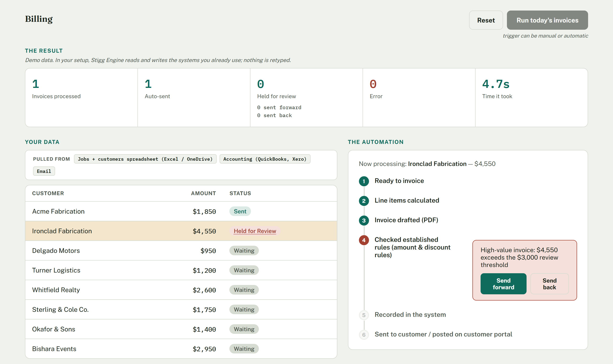
Task: Click 'Checked established rules' step label
Action: 412,247
